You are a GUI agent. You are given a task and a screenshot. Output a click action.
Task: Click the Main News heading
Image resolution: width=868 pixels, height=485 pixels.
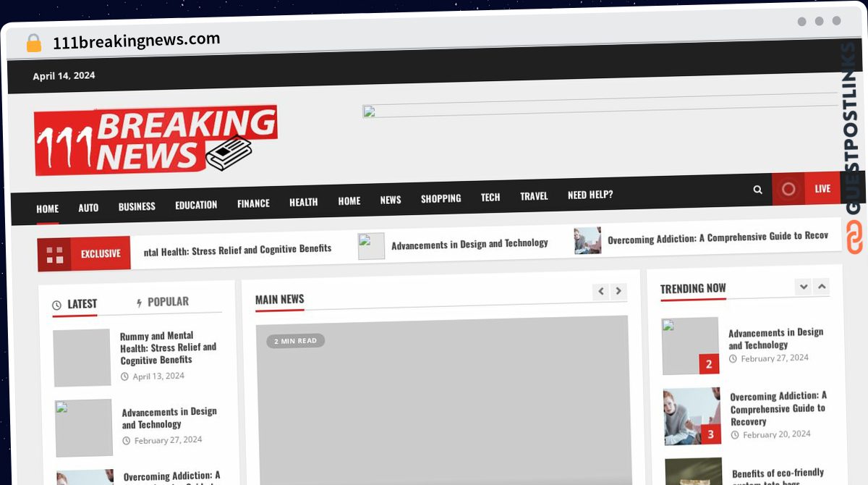tap(280, 300)
